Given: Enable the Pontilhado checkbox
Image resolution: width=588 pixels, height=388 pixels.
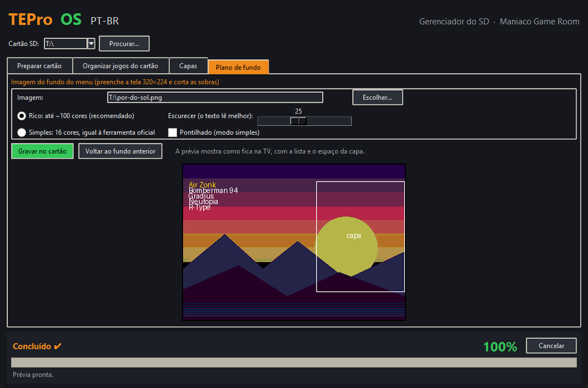Looking at the screenshot, I should tap(173, 132).
